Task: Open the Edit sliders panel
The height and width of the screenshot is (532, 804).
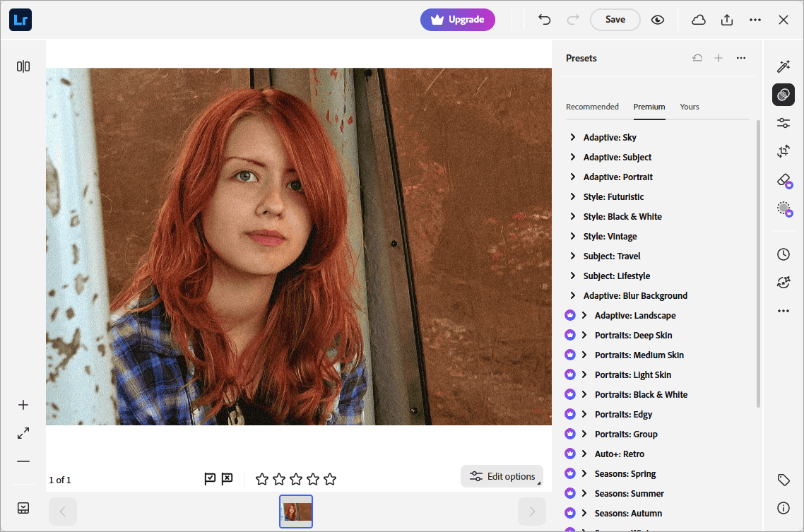Action: pos(783,123)
